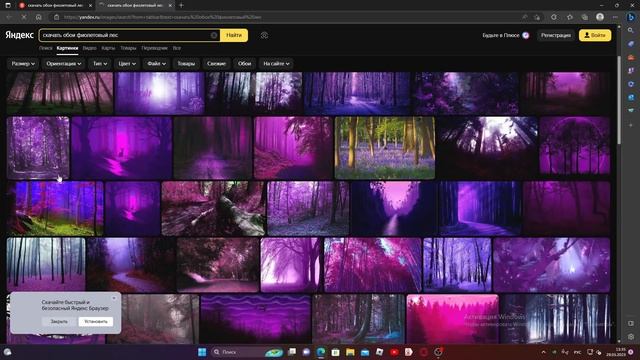Open the red YouTube taskbar icon
The width and height of the screenshot is (640, 360).
394,352
